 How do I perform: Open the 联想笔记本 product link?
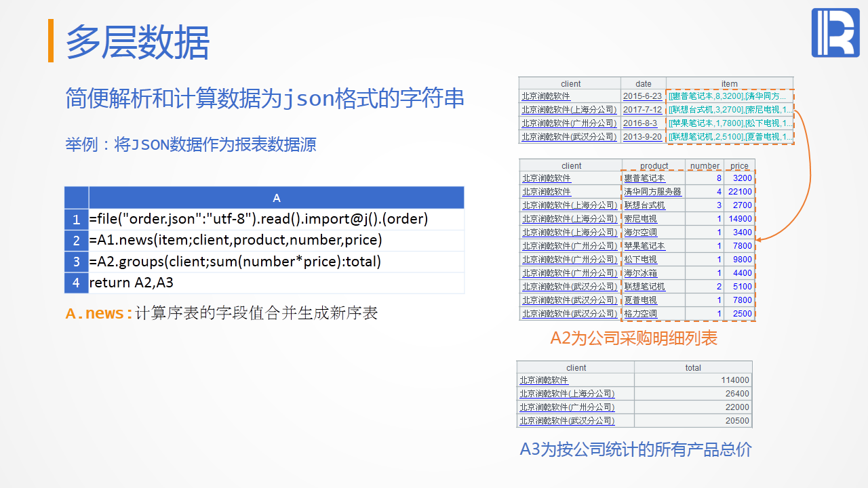click(x=645, y=287)
